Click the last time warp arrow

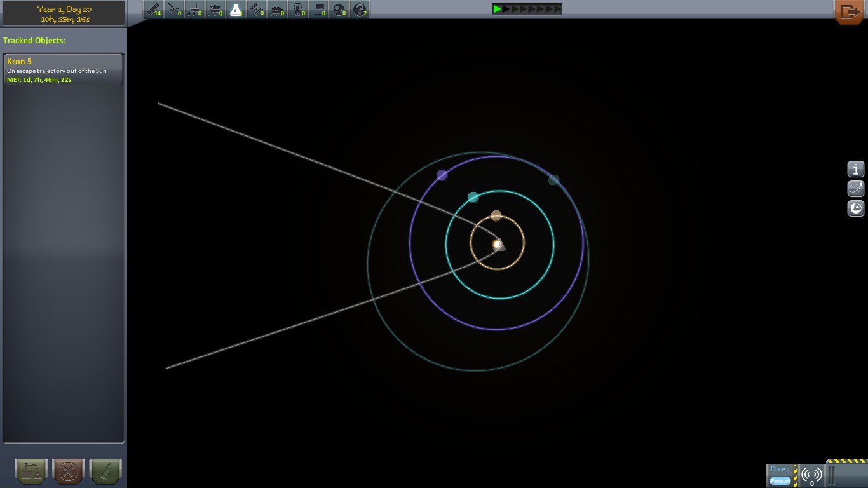click(557, 9)
